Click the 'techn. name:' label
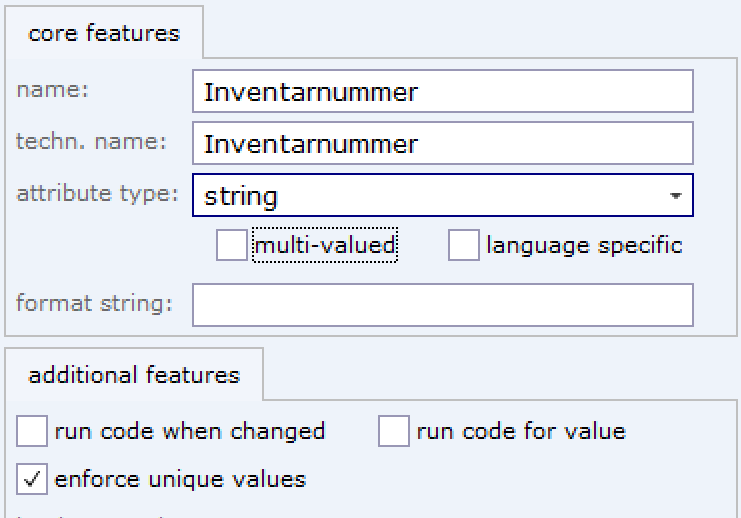 (x=91, y=141)
